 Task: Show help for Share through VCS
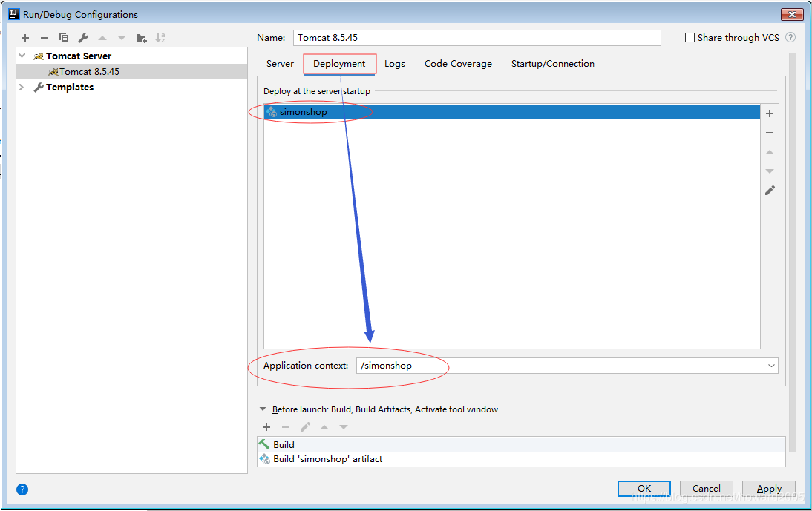coord(790,37)
